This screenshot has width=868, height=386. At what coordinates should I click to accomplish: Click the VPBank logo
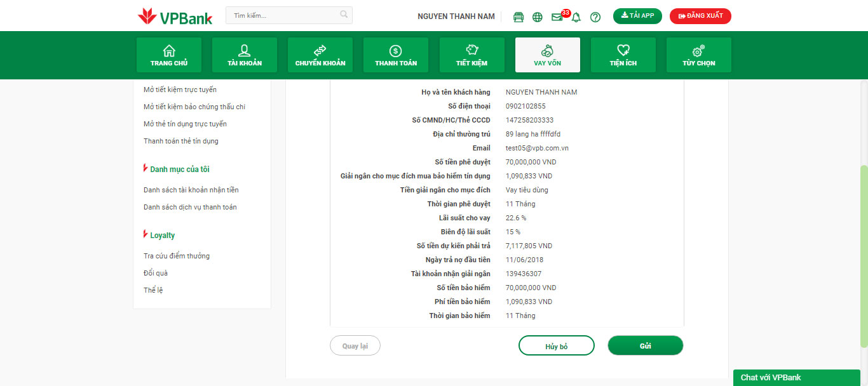click(175, 17)
